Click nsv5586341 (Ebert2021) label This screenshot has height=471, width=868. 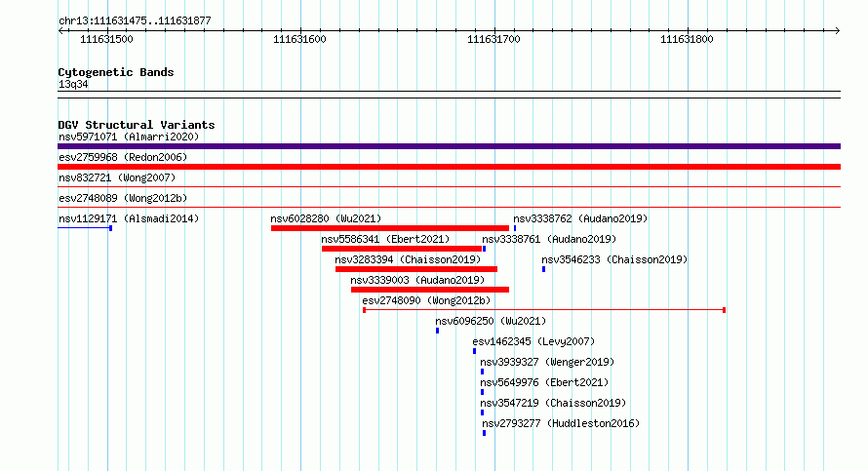[385, 239]
